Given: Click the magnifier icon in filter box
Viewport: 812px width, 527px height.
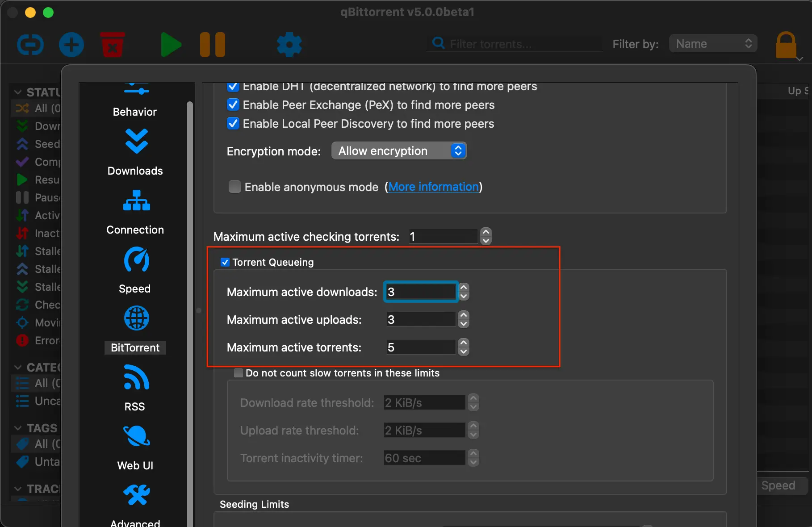Looking at the screenshot, I should tap(439, 43).
